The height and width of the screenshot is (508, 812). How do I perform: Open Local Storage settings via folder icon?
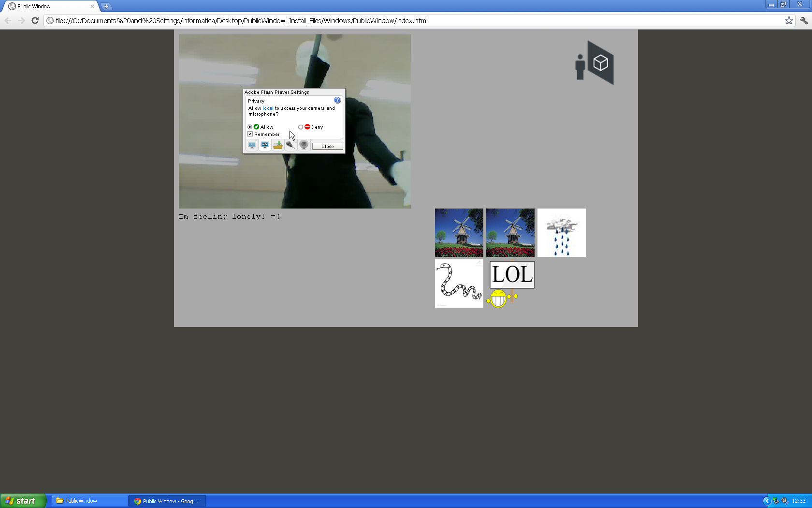point(278,145)
